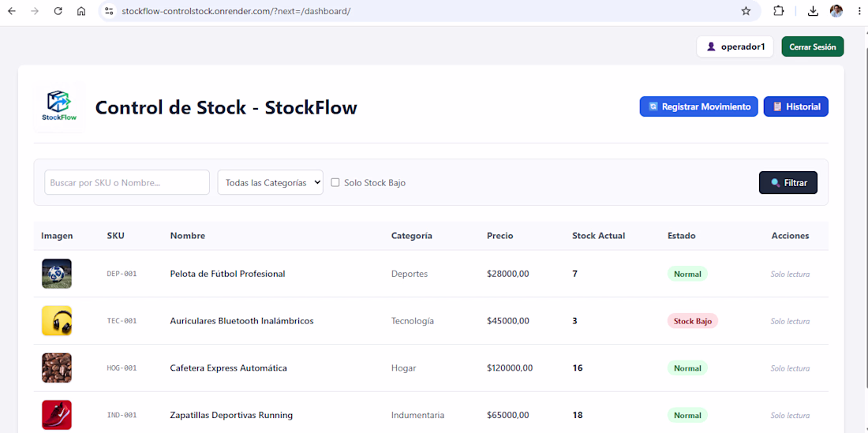
Task: Open the Historial button
Action: (x=796, y=106)
